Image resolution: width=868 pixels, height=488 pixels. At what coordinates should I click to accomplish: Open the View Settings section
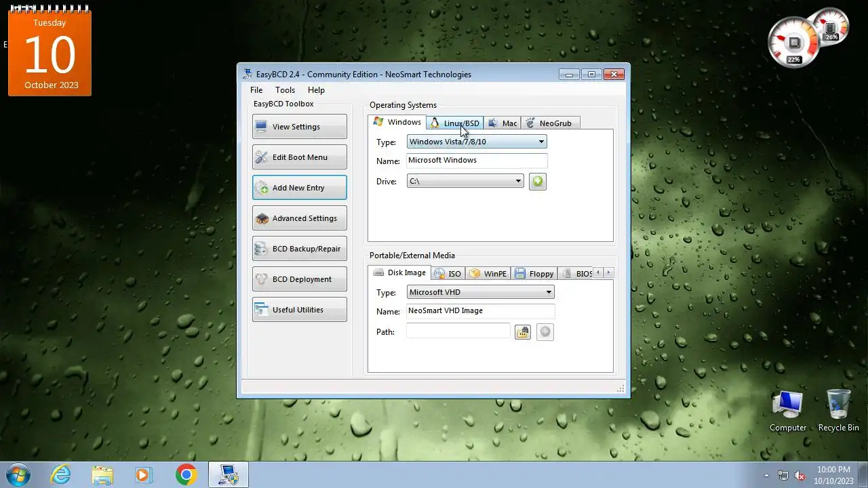tap(299, 127)
